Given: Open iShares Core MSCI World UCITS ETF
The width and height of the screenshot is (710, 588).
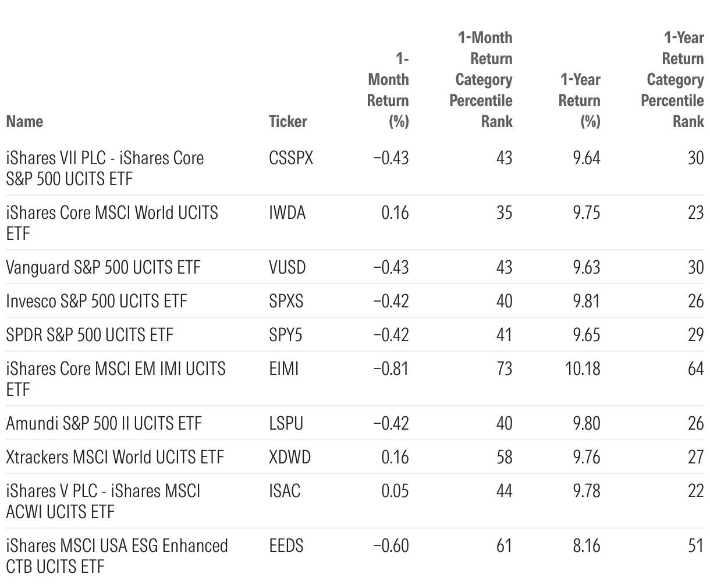Looking at the screenshot, I should [112, 222].
